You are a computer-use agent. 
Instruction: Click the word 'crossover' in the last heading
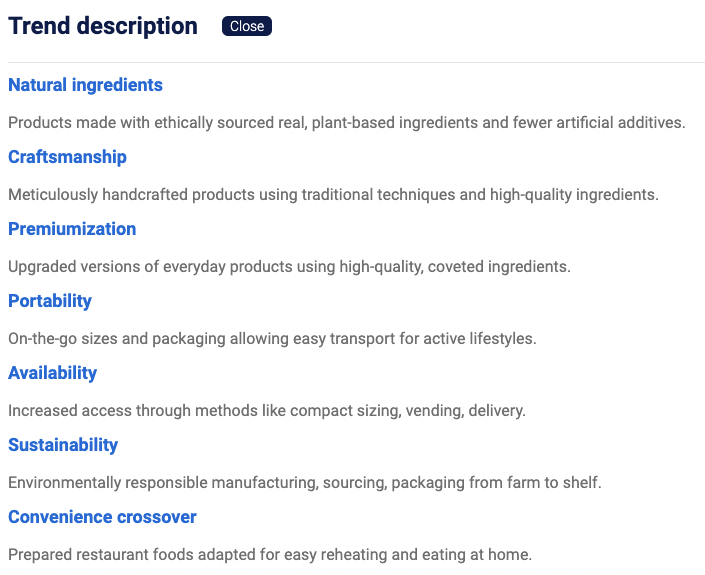[x=157, y=517]
